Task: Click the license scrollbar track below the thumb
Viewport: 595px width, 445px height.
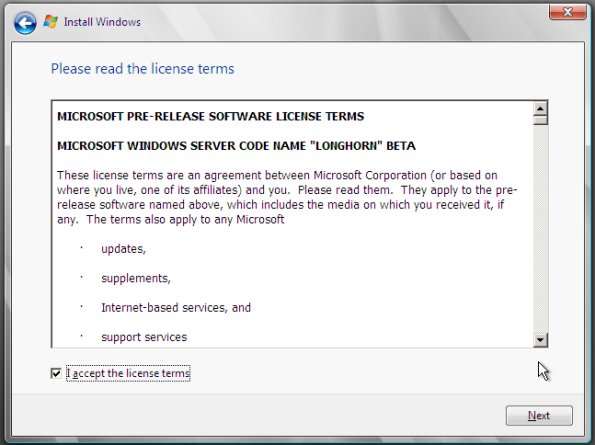Action: (x=540, y=229)
